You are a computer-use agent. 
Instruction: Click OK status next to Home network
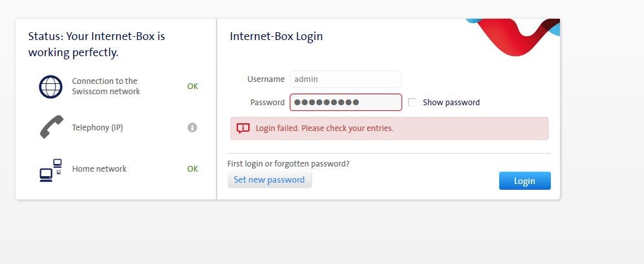[193, 169]
